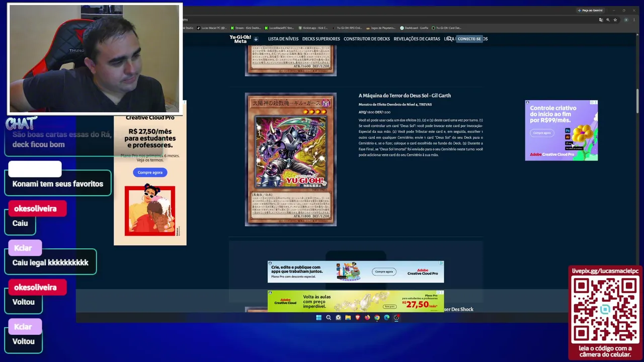Open the Windows Start menu
Screen dimensions: 644x362
coord(318,317)
